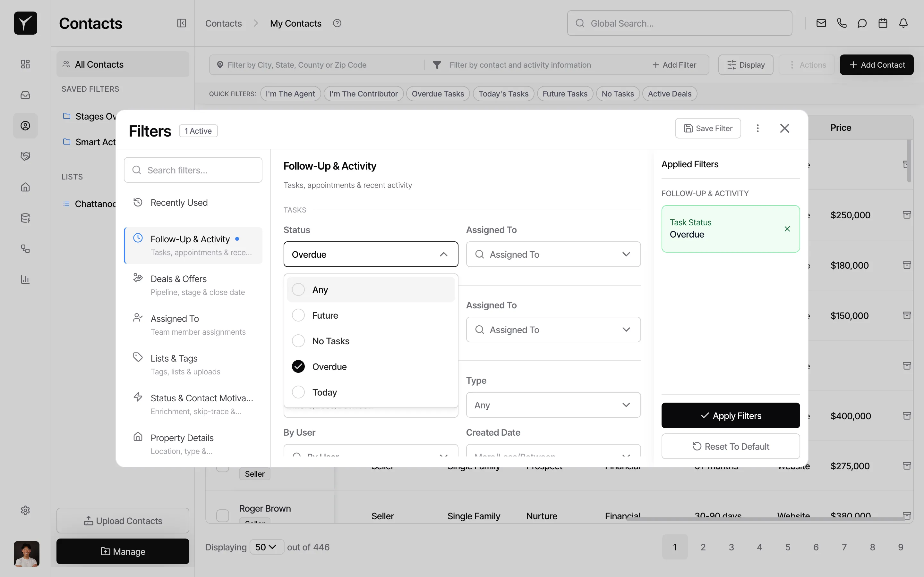Open the Inbox icon in the sidebar
This screenshot has height=577, width=924.
25,95
